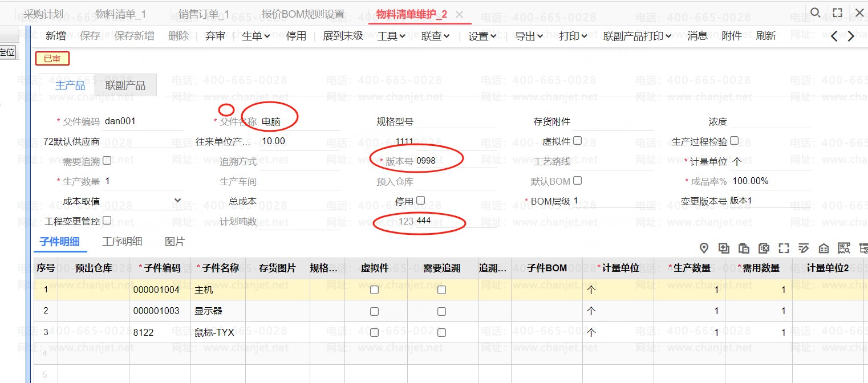Expand the 导出 toolbar dropdown
The height and width of the screenshot is (383, 868).
tap(529, 36)
